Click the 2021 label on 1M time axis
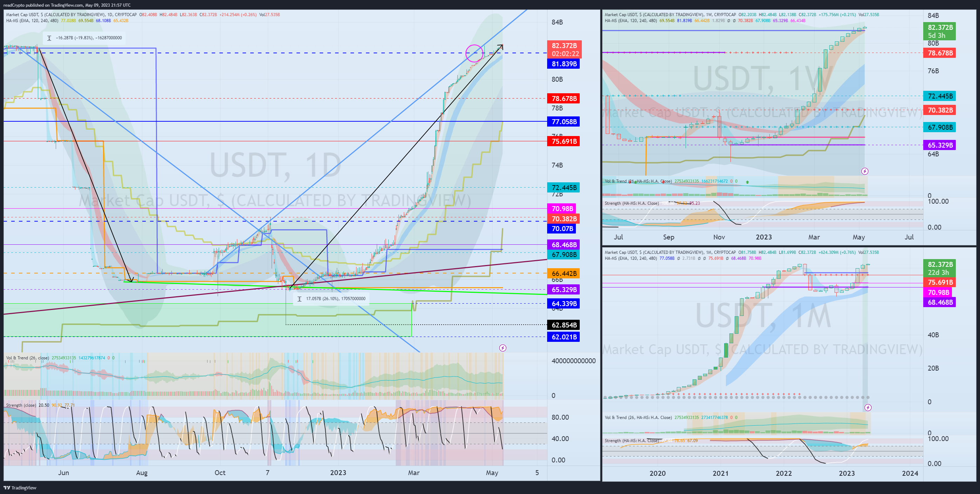Screen dimensions: 980x494 point(721,473)
